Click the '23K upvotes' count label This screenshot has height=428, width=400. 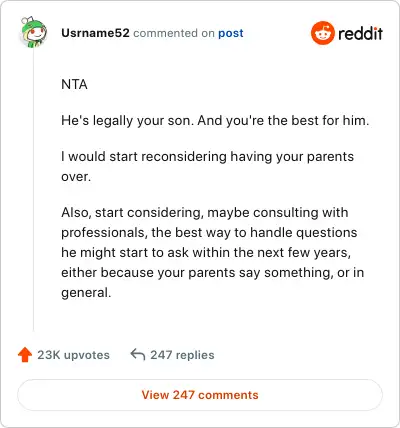(73, 355)
